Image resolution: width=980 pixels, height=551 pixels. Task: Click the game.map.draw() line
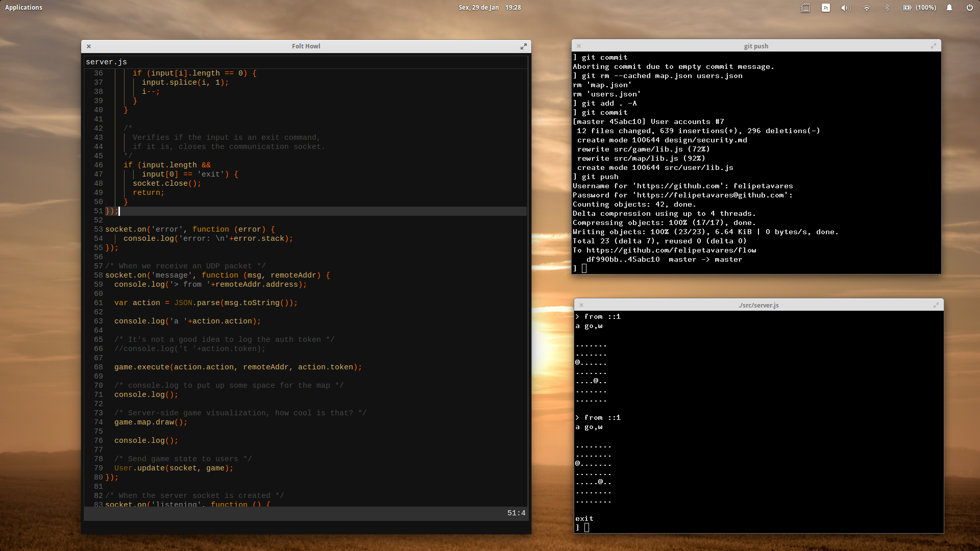[151, 422]
